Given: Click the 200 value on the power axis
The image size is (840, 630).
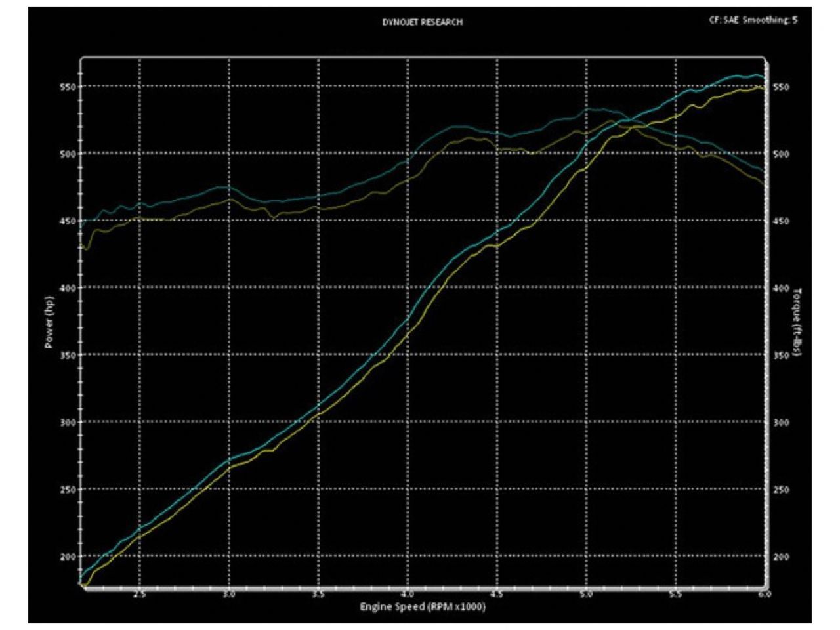Looking at the screenshot, I should pos(69,556).
